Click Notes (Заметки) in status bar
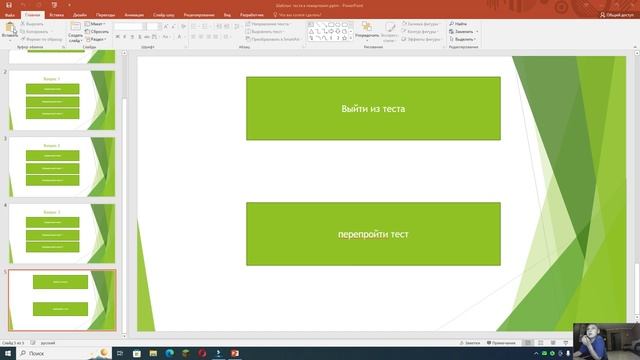Image resolution: width=640 pixels, height=360 pixels. click(470, 343)
